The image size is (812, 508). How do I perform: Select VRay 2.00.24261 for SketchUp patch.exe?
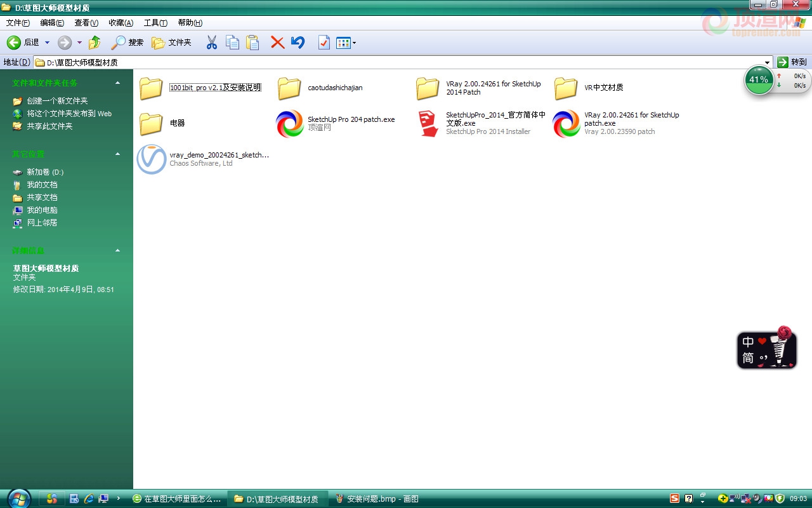click(616, 123)
